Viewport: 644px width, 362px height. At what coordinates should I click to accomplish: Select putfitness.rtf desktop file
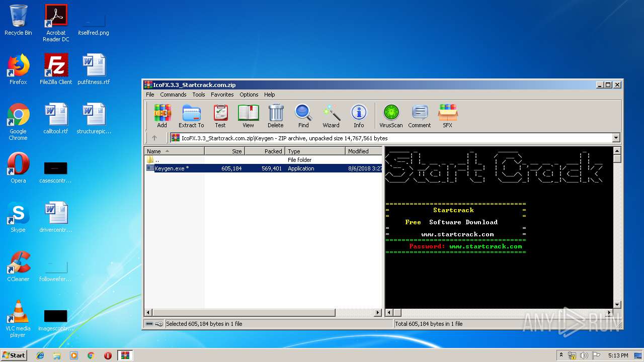pyautogui.click(x=94, y=69)
